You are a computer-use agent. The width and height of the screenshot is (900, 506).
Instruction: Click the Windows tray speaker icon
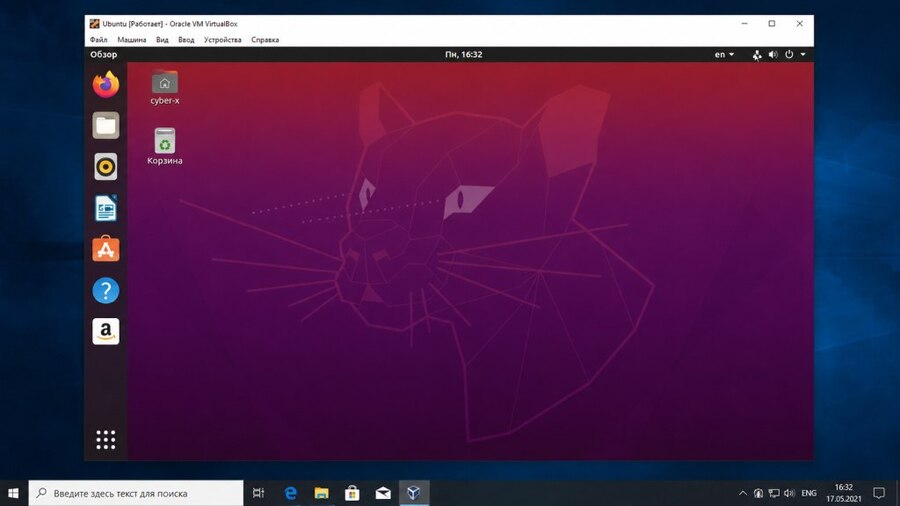pos(789,493)
